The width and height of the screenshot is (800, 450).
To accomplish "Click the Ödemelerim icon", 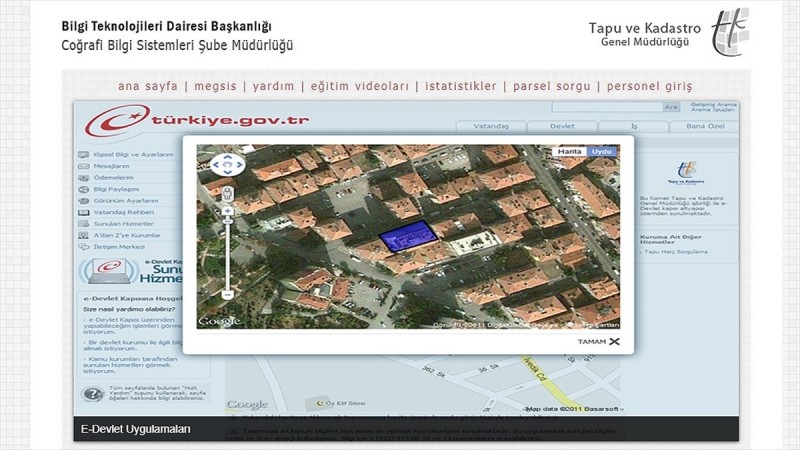I will click(83, 178).
